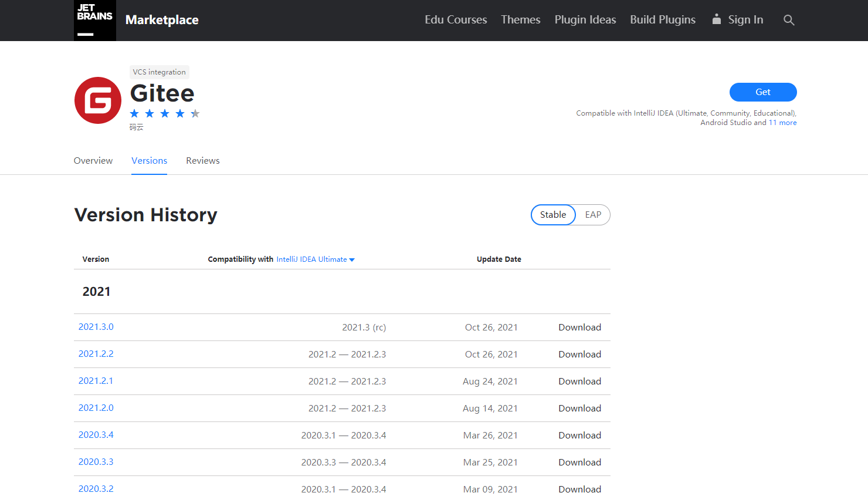868x496 pixels.
Task: Click the user icon beside Sign In
Action: (x=716, y=19)
